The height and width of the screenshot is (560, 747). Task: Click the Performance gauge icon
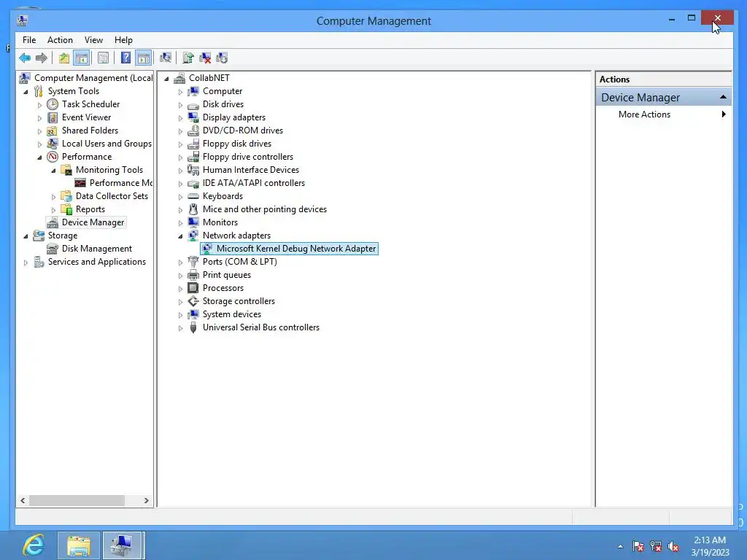[53, 157]
